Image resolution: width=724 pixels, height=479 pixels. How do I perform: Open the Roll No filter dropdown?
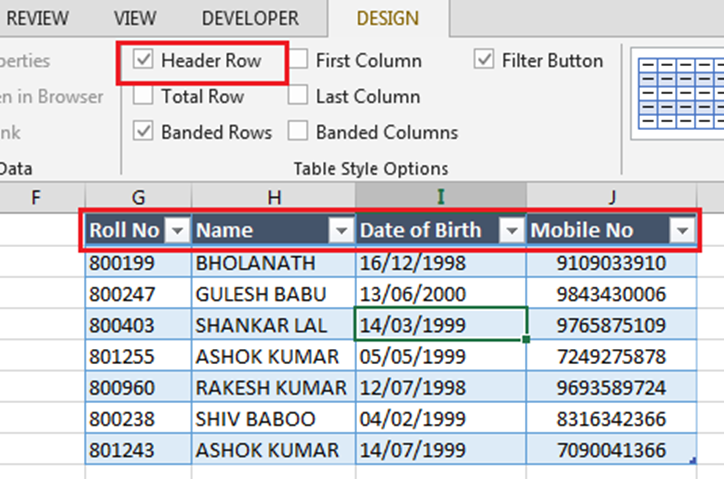176,231
